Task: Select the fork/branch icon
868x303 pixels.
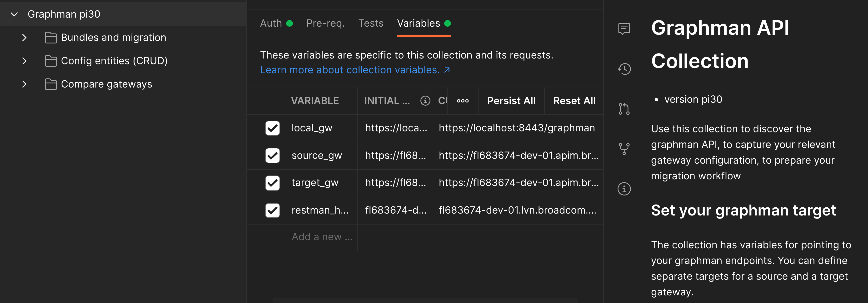Action: [624, 147]
